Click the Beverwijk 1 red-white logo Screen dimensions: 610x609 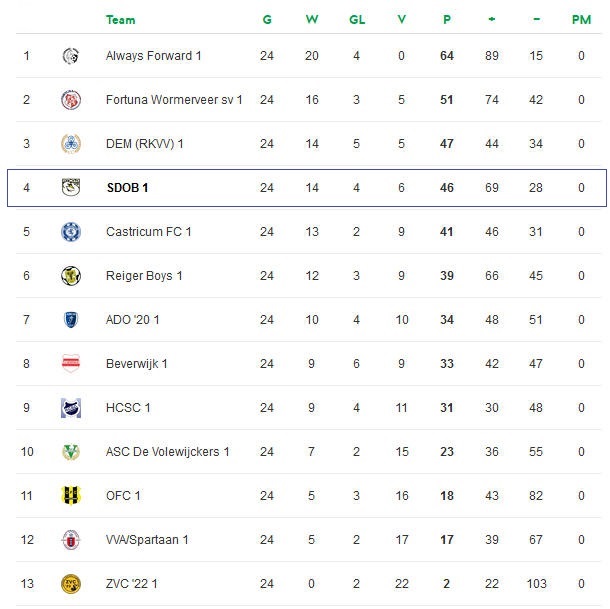(x=70, y=364)
